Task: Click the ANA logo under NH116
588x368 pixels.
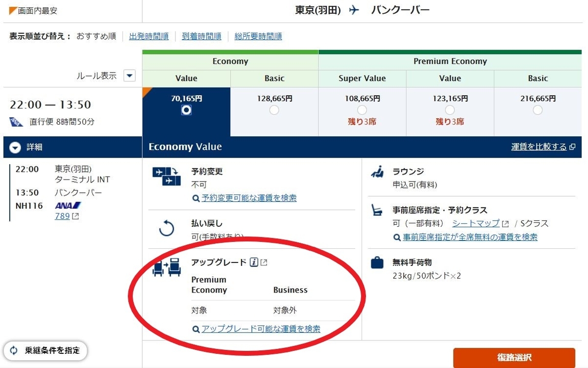Action: [68, 205]
